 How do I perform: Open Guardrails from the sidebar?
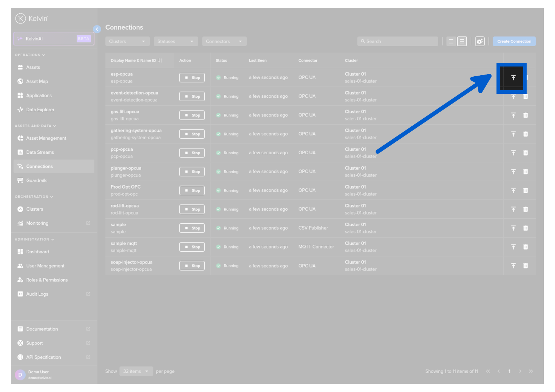pyautogui.click(x=36, y=181)
